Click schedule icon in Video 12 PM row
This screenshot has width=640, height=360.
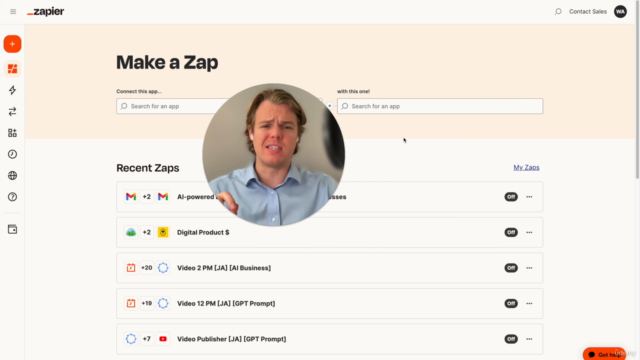point(131,303)
